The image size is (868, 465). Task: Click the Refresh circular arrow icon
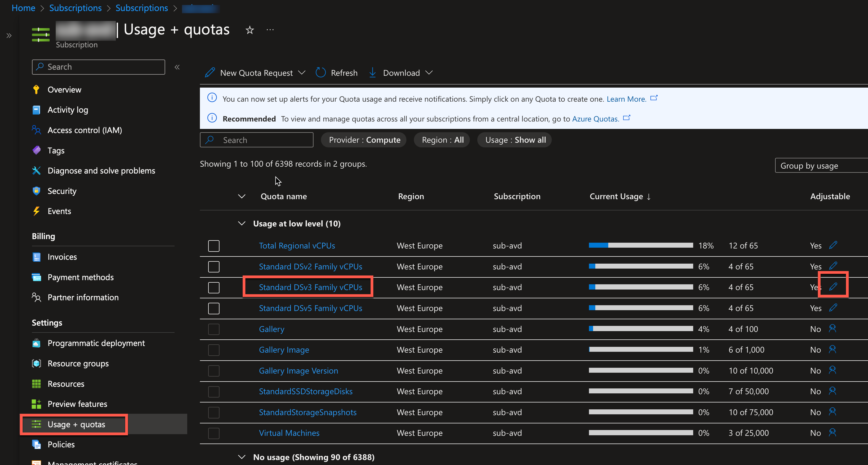coord(320,73)
